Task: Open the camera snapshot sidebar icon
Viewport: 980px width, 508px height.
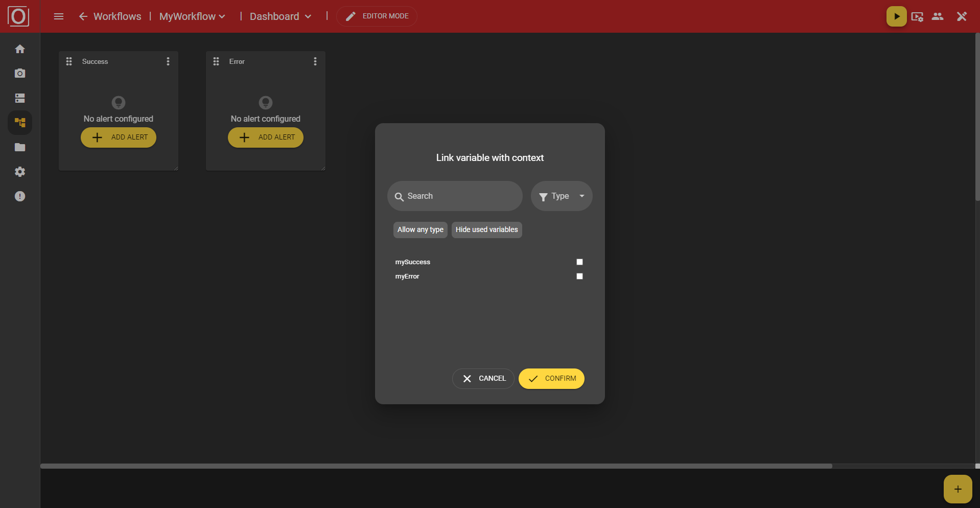Action: coord(20,74)
